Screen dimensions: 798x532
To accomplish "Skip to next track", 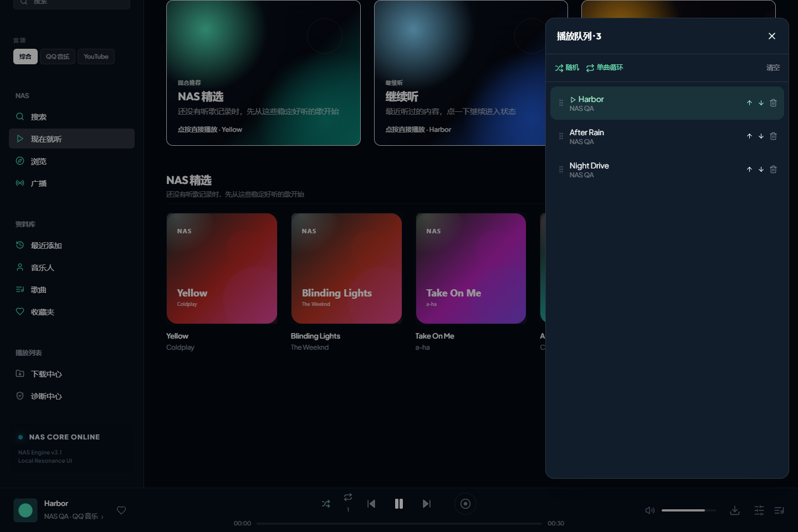I will [x=427, y=504].
